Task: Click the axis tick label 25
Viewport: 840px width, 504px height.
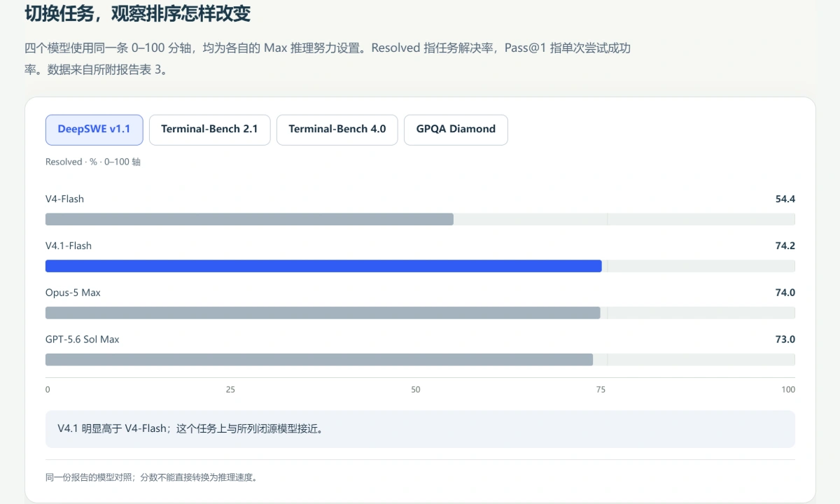Action: tap(230, 389)
